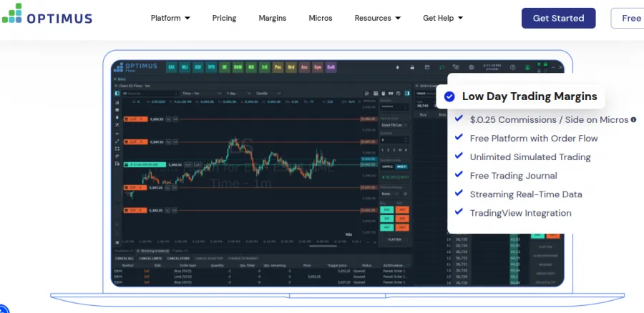Switch to the Positions tab
This screenshot has width=644, height=313.
(x=124, y=251)
